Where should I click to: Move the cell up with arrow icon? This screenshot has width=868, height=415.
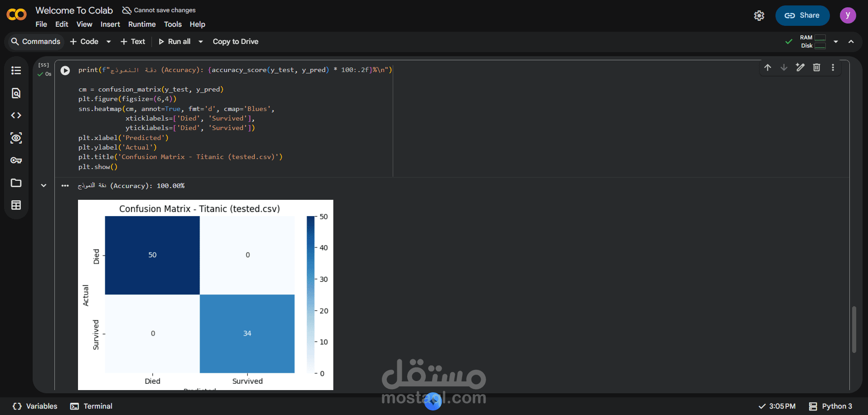(x=768, y=68)
